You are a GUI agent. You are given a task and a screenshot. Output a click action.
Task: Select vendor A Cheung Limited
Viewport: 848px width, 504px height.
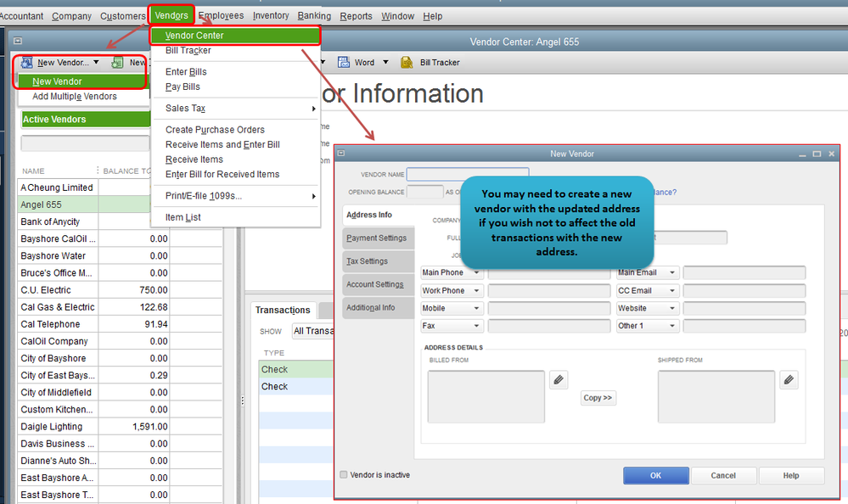pyautogui.click(x=57, y=188)
